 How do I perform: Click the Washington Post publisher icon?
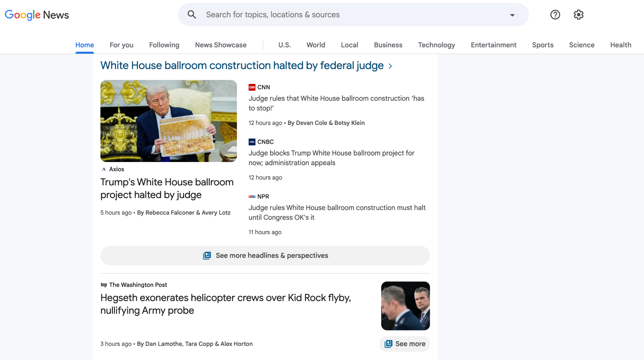(x=104, y=285)
